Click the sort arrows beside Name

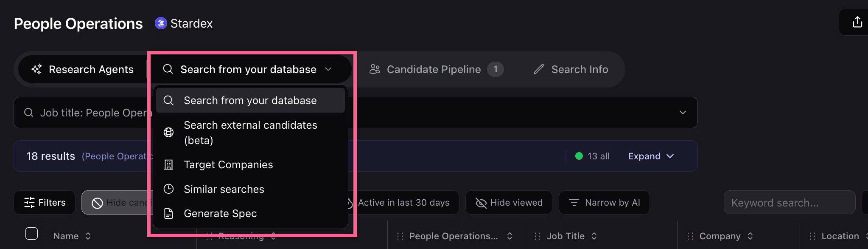pos(88,236)
